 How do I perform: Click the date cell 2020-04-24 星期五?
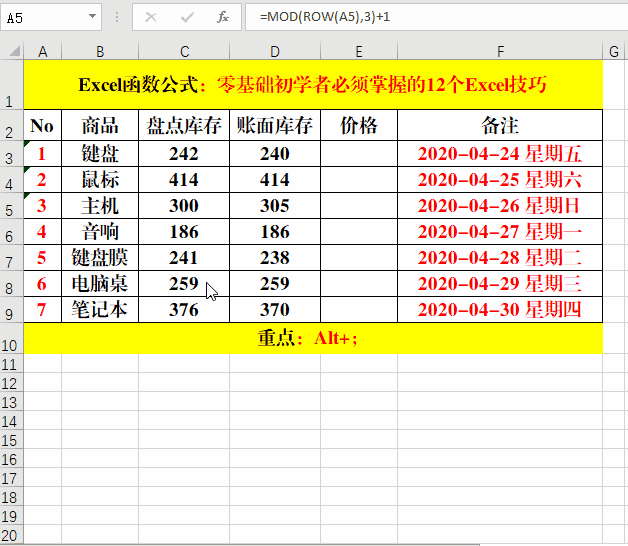pos(500,153)
